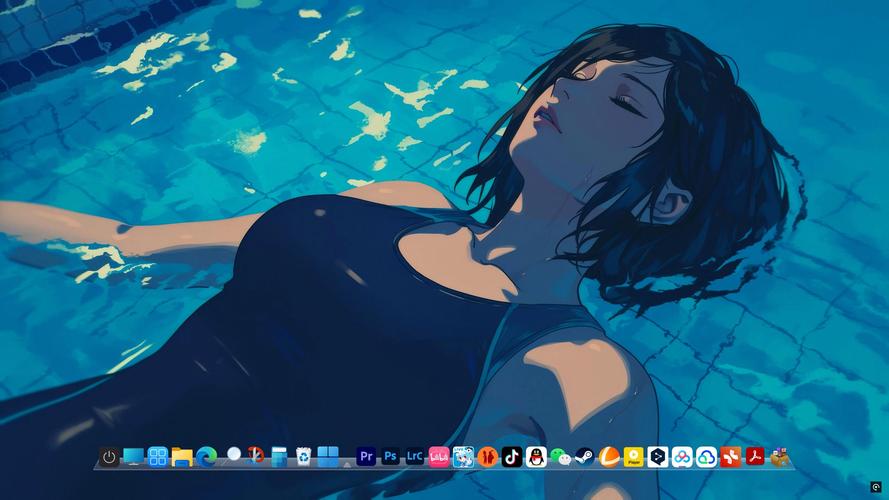Open the blue window panel dock icon

click(x=279, y=456)
